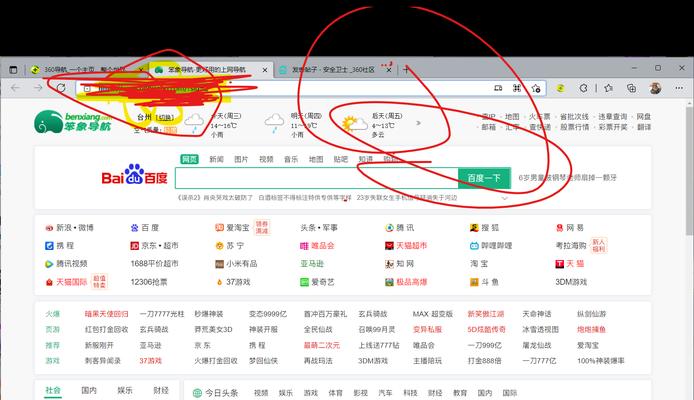Screen dimensions: 694x400
Task: Open the 5D炫酷传奇 game link
Action: (486, 330)
